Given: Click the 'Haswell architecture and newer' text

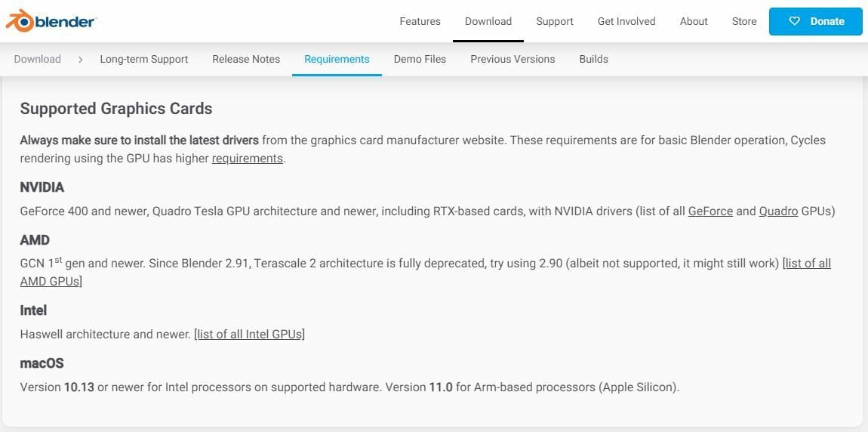Looking at the screenshot, I should (x=105, y=334).
